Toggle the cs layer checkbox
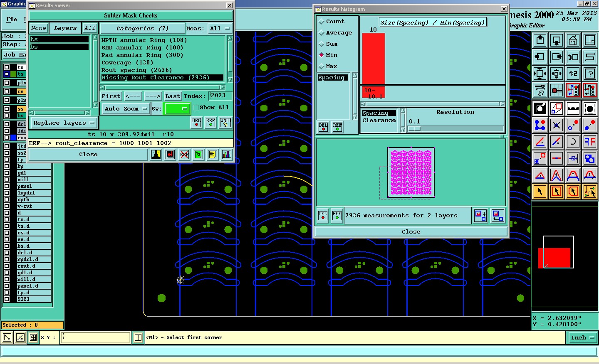Image resolution: width=599 pixels, height=364 pixels. click(7, 91)
